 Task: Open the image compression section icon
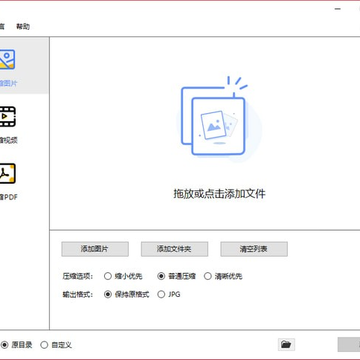pyautogui.click(x=7, y=59)
